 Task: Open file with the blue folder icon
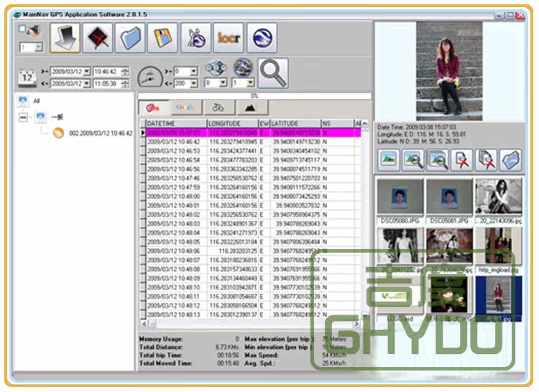coord(130,38)
